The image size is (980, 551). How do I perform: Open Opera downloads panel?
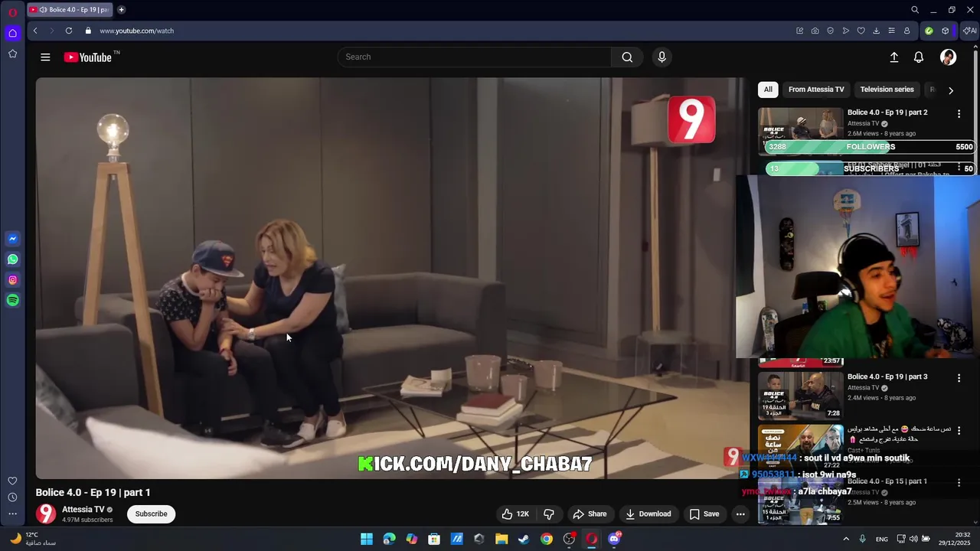[x=876, y=31]
